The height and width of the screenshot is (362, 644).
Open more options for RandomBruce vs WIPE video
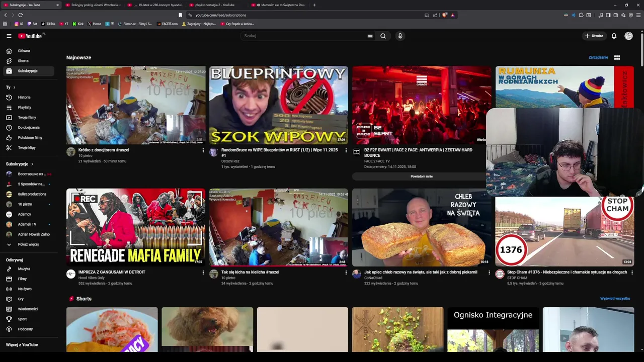click(346, 150)
